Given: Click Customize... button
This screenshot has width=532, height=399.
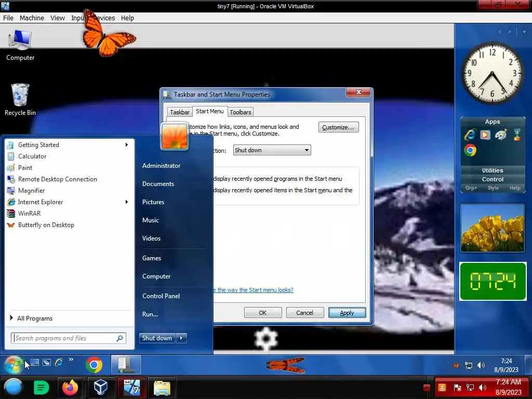Looking at the screenshot, I should point(338,127).
